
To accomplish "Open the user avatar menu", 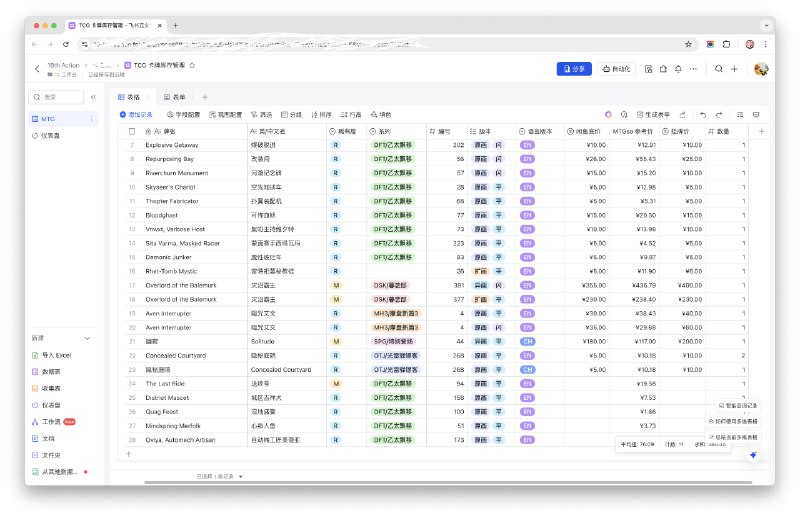I will [x=761, y=69].
